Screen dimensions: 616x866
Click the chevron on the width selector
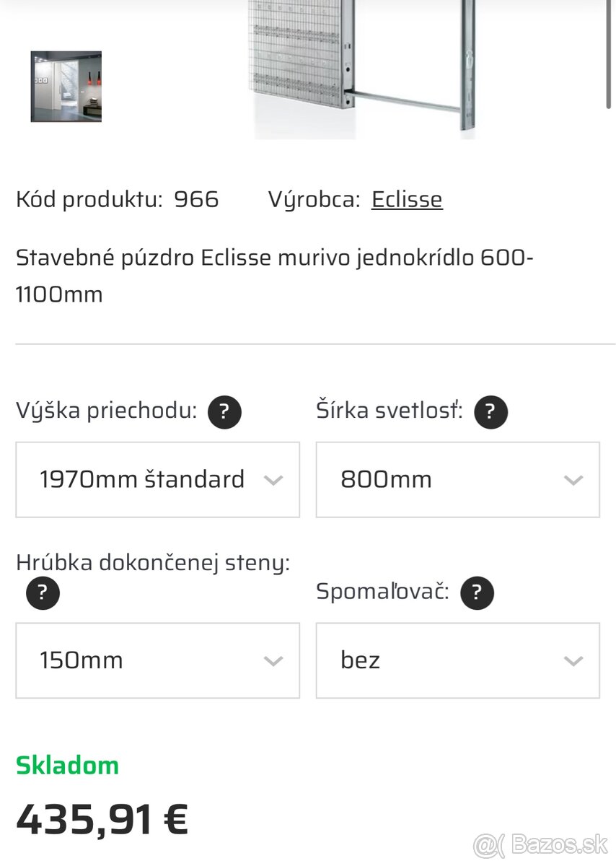(x=573, y=479)
